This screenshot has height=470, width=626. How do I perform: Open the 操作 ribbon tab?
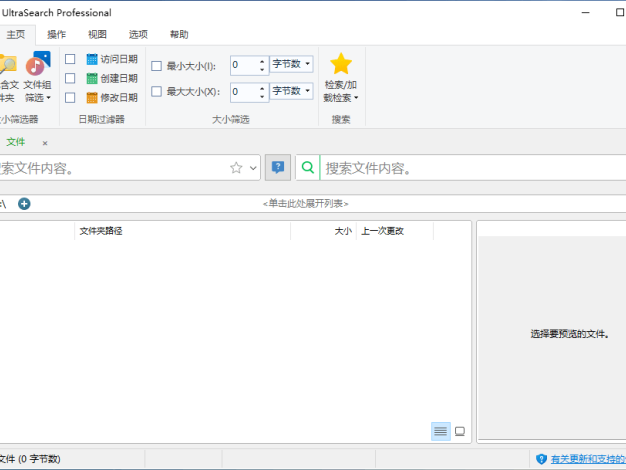click(x=57, y=35)
